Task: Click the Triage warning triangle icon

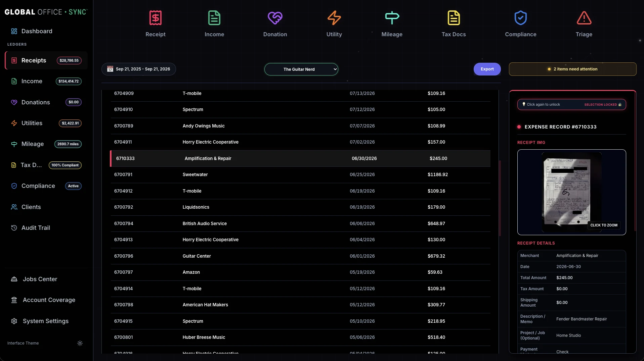Action: point(584,18)
